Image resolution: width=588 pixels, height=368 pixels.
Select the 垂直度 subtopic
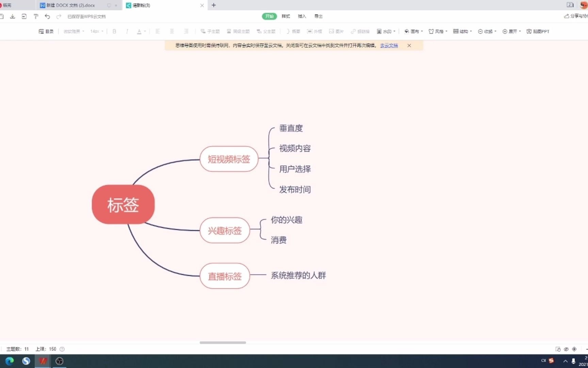291,128
